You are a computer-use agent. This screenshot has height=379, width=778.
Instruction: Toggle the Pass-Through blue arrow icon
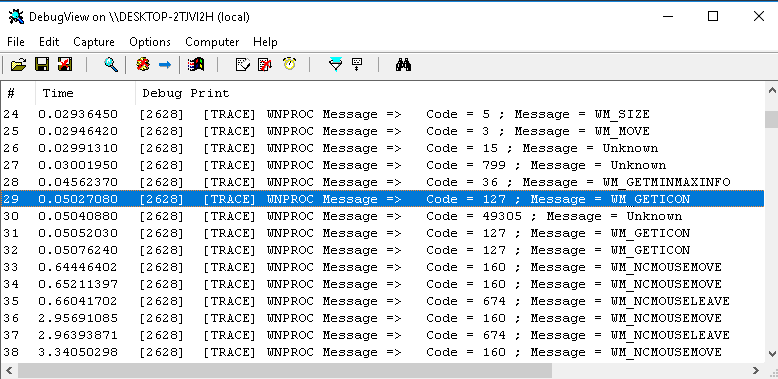pyautogui.click(x=165, y=64)
